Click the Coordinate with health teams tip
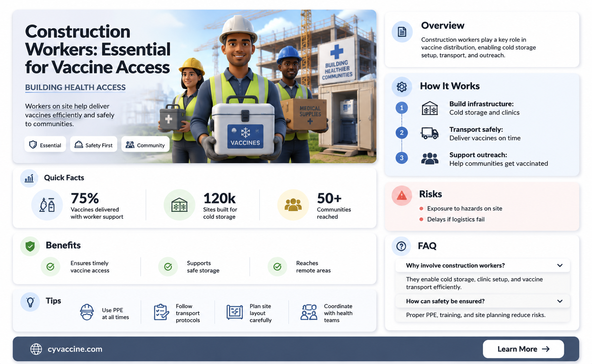This screenshot has height=364, width=592. 338,313
